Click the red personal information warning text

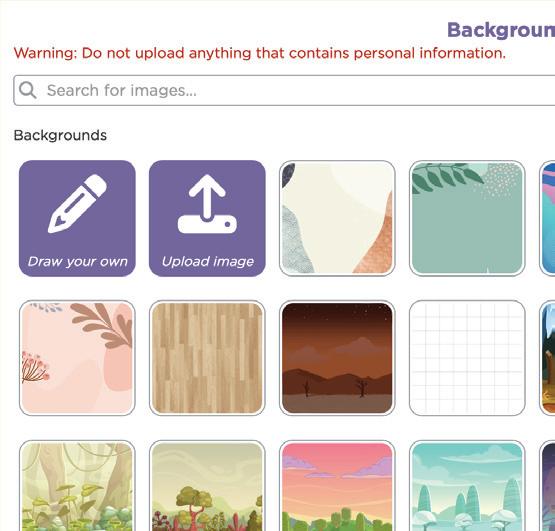(x=259, y=53)
